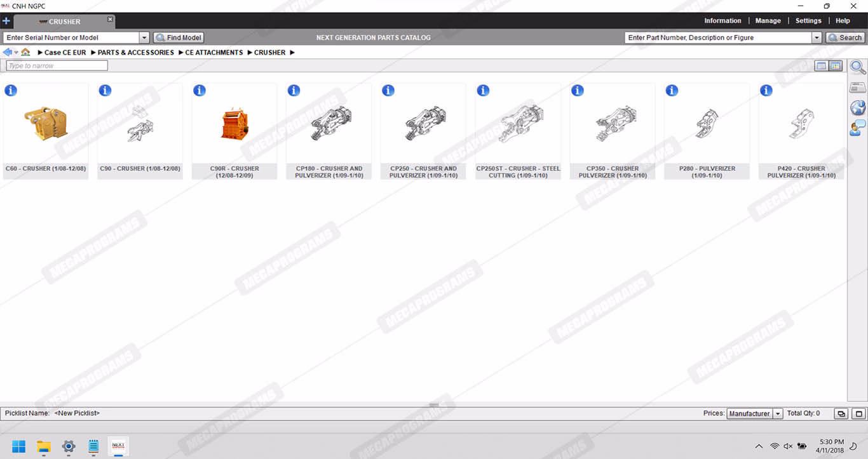Open the magnifier search panel in right sidebar

(858, 67)
